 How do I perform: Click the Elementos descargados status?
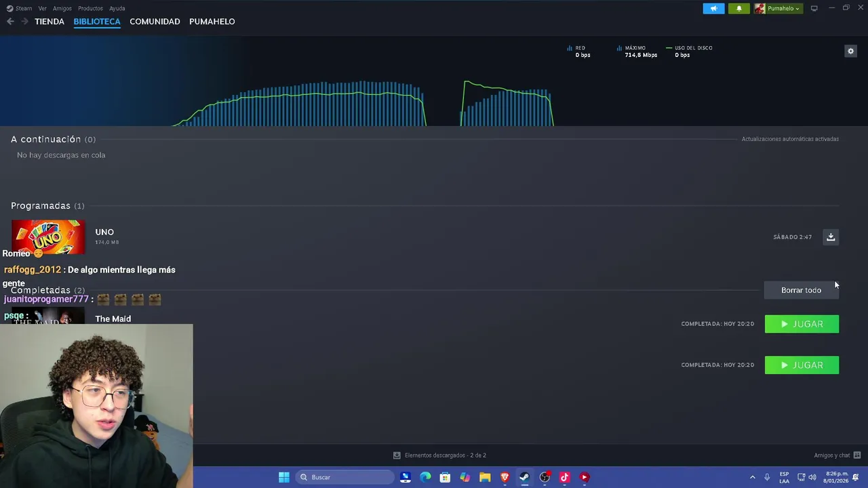point(439,455)
